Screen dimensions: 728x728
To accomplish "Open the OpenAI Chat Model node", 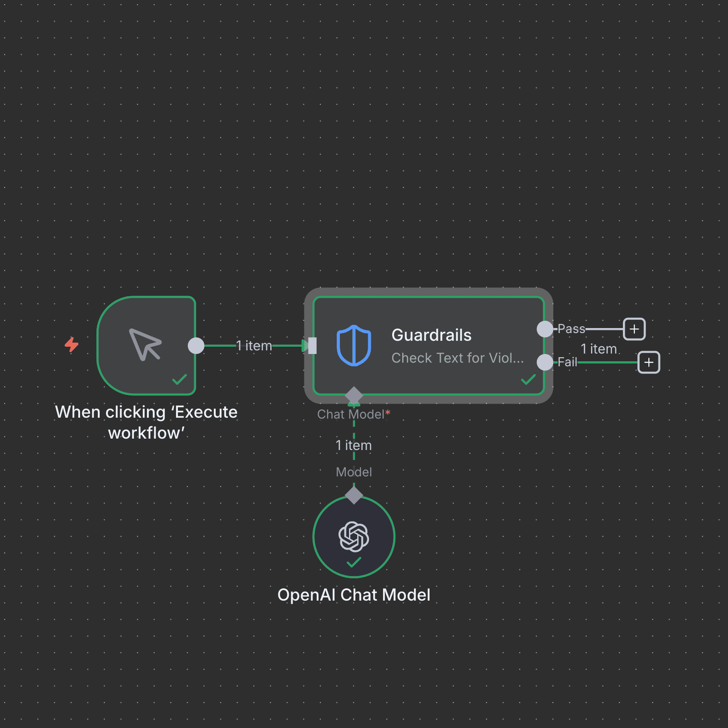I will (x=354, y=537).
